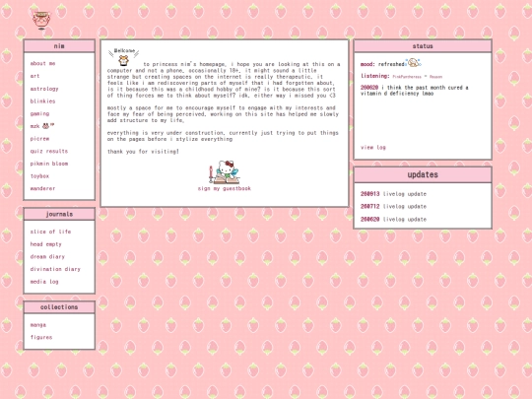
Task: Click the collections panel header
Action: point(59,307)
